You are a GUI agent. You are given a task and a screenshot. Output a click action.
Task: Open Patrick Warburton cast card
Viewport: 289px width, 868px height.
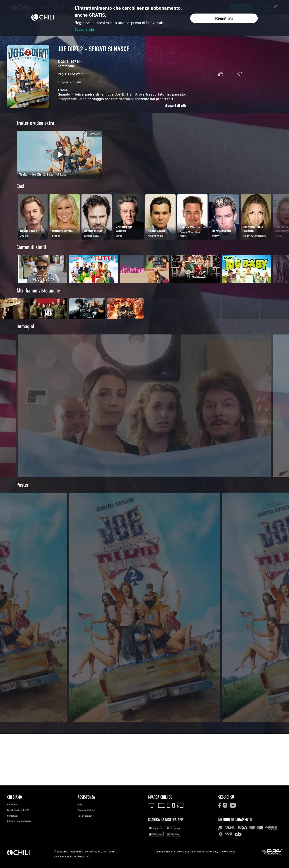192,217
